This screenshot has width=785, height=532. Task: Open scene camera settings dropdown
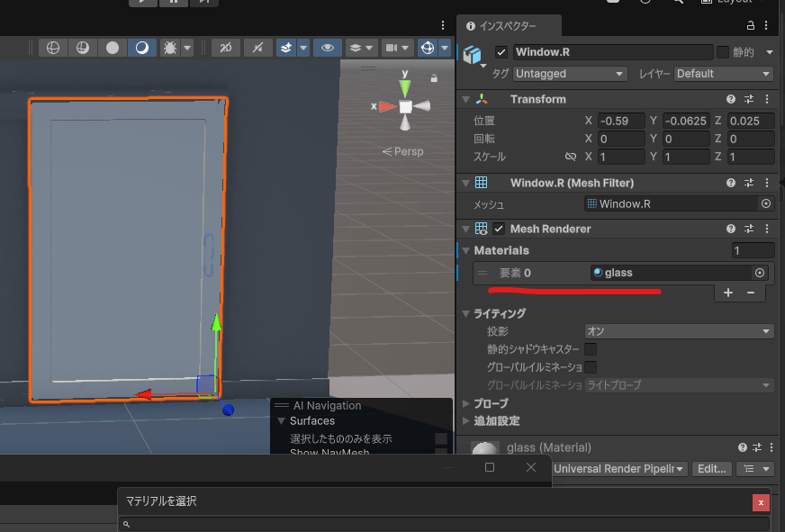397,48
